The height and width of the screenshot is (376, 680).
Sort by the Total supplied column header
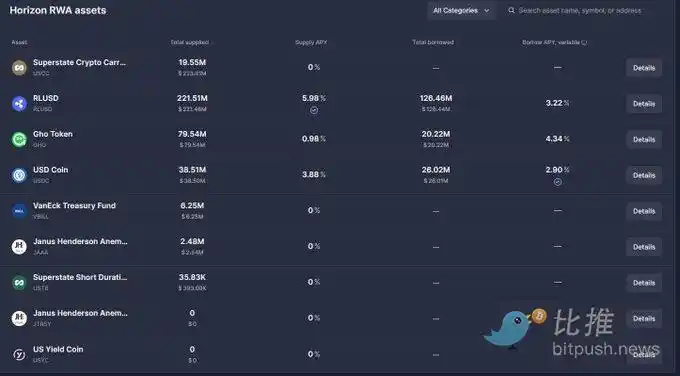tap(190, 42)
